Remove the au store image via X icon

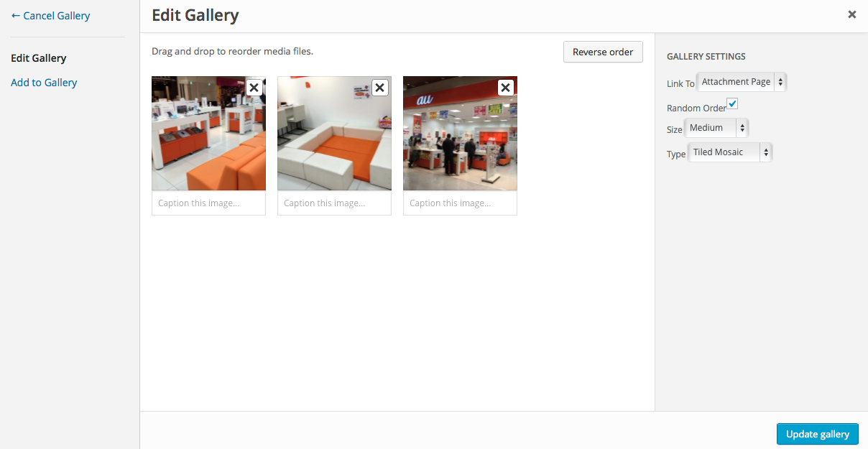(x=506, y=88)
